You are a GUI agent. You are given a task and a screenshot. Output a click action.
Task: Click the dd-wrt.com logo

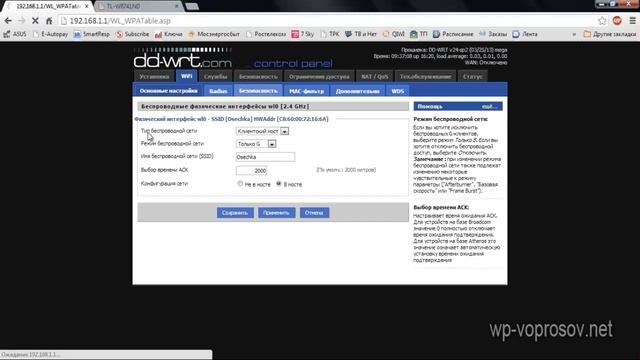click(183, 58)
